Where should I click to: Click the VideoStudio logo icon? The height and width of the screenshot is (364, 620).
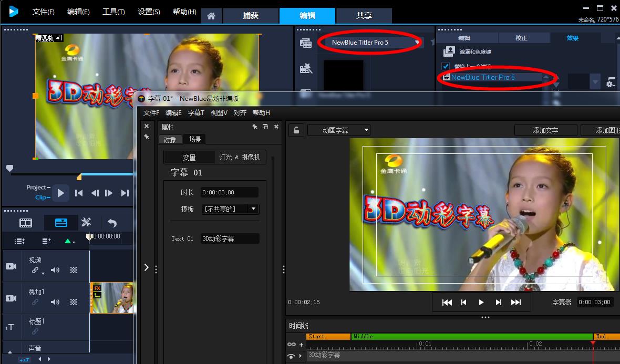(x=14, y=11)
